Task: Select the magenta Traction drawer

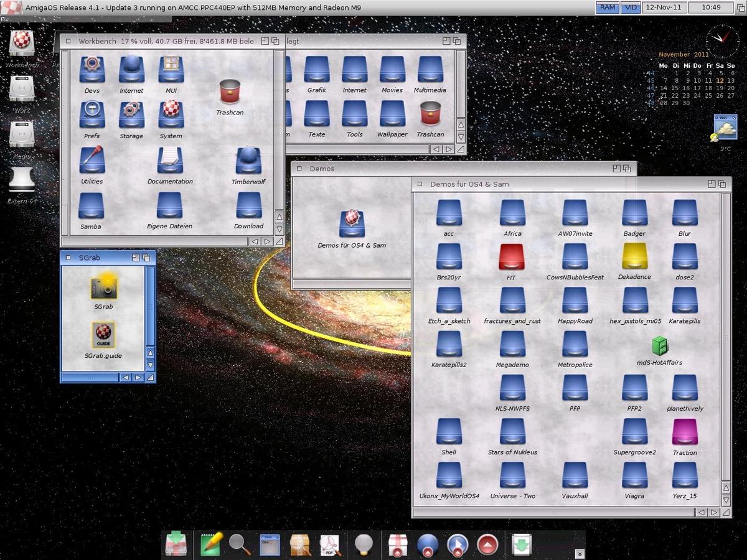Action: pyautogui.click(x=685, y=432)
